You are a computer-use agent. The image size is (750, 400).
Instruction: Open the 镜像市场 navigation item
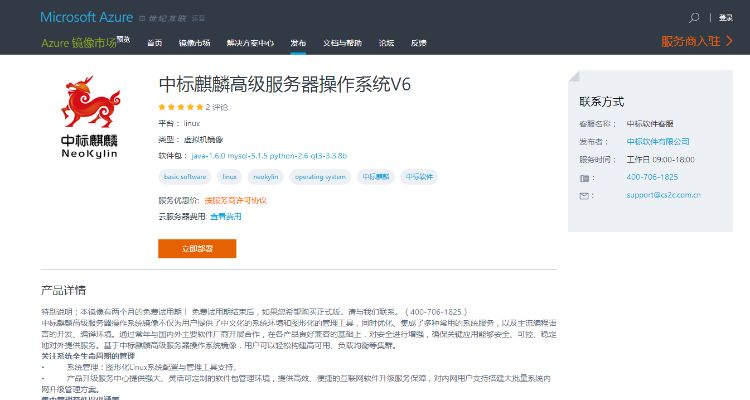tap(194, 43)
